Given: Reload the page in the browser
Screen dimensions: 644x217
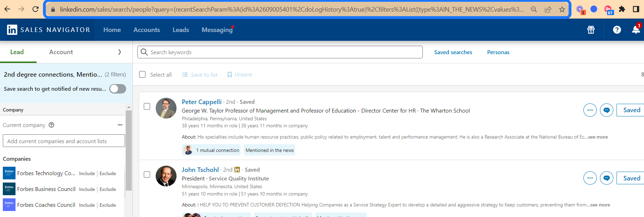Looking at the screenshot, I should point(35,9).
